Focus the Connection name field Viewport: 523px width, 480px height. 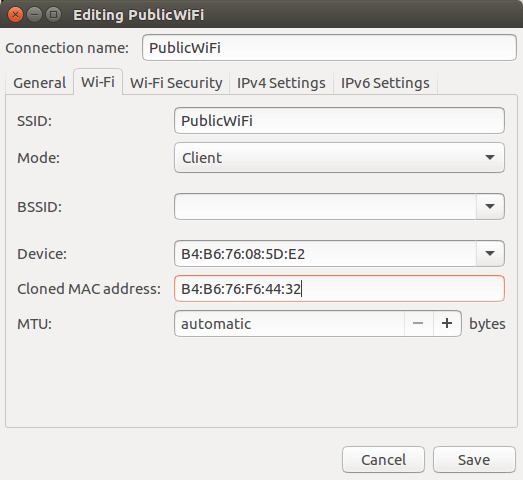329,48
